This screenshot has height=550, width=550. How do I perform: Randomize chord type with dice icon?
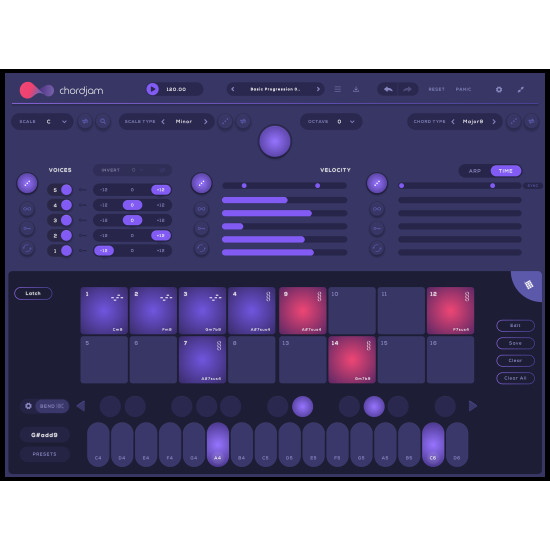pyautogui.click(x=514, y=121)
